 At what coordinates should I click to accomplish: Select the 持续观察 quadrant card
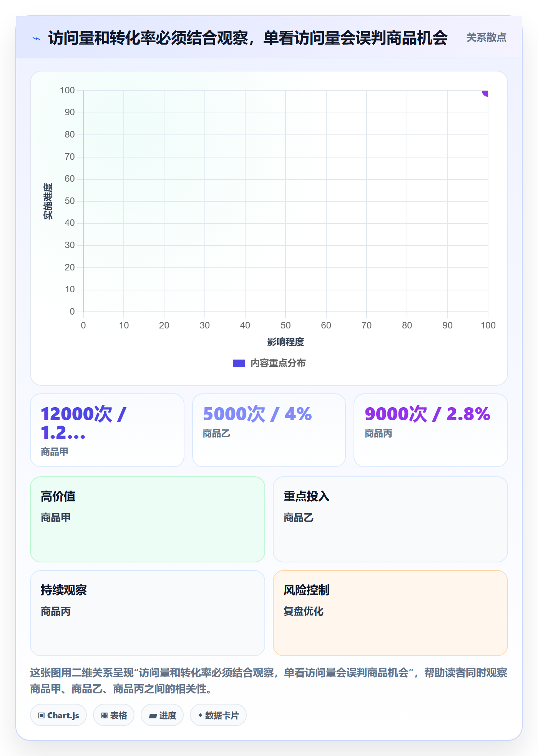coord(148,613)
